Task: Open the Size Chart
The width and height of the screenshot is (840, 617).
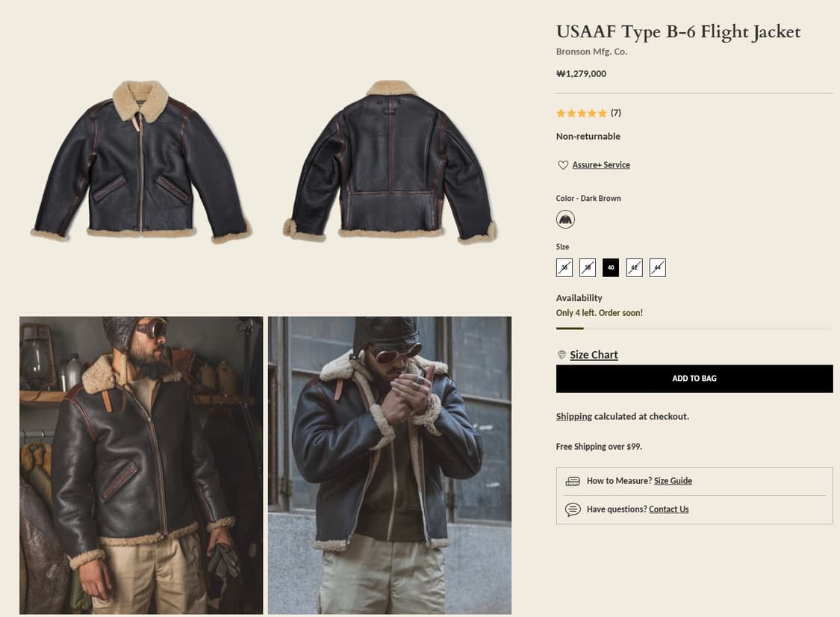Action: tap(594, 354)
